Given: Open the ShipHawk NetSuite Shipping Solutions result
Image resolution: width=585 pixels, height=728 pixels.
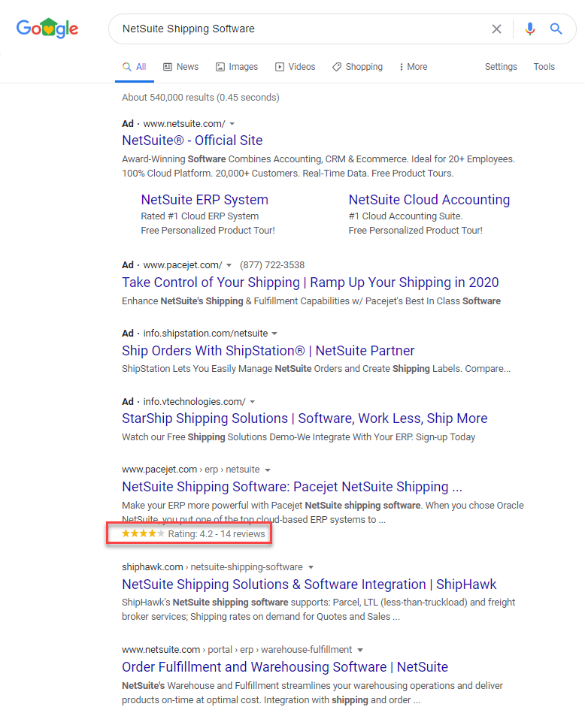Looking at the screenshot, I should pos(309,584).
